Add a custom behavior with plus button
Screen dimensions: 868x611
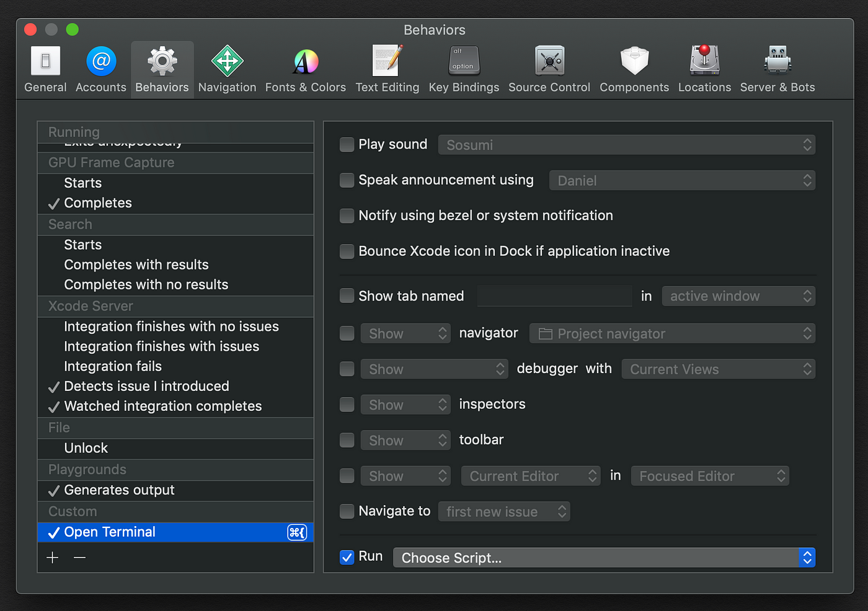click(x=53, y=558)
